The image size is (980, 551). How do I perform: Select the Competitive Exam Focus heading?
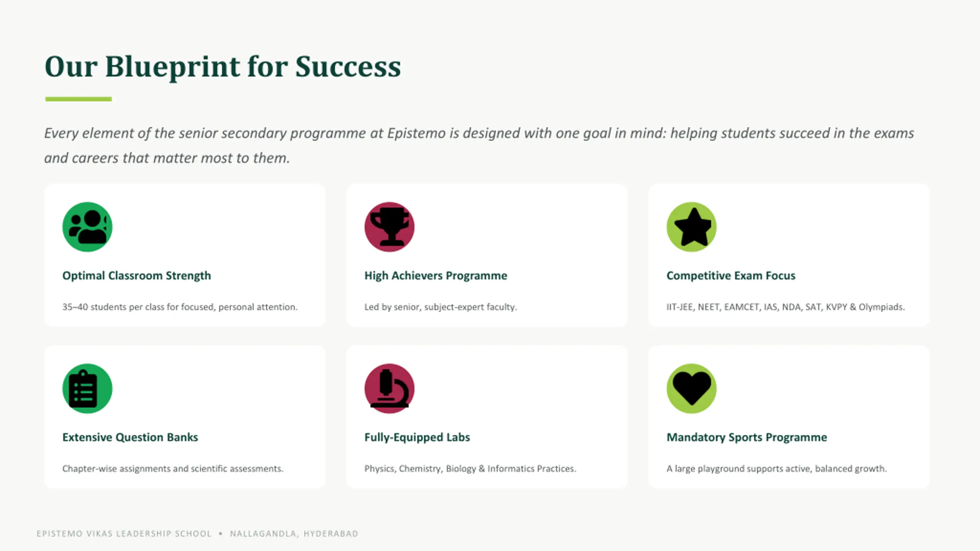[x=731, y=276]
